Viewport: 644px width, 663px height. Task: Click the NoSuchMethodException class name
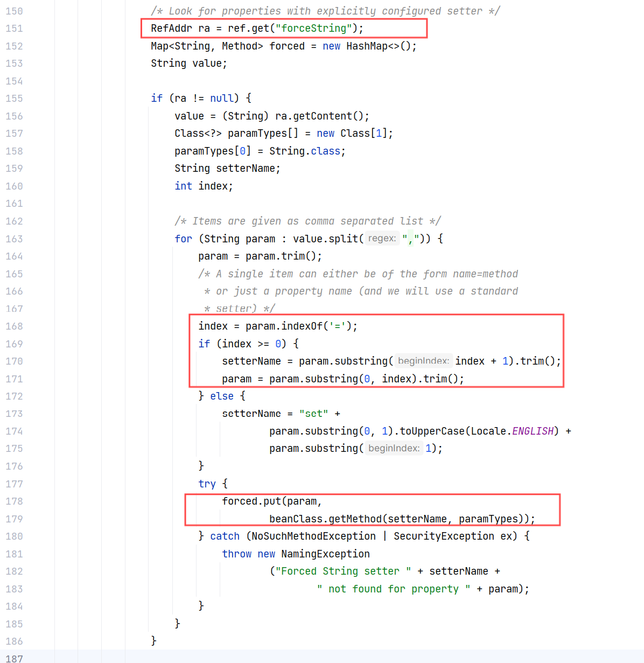pyautogui.click(x=313, y=536)
